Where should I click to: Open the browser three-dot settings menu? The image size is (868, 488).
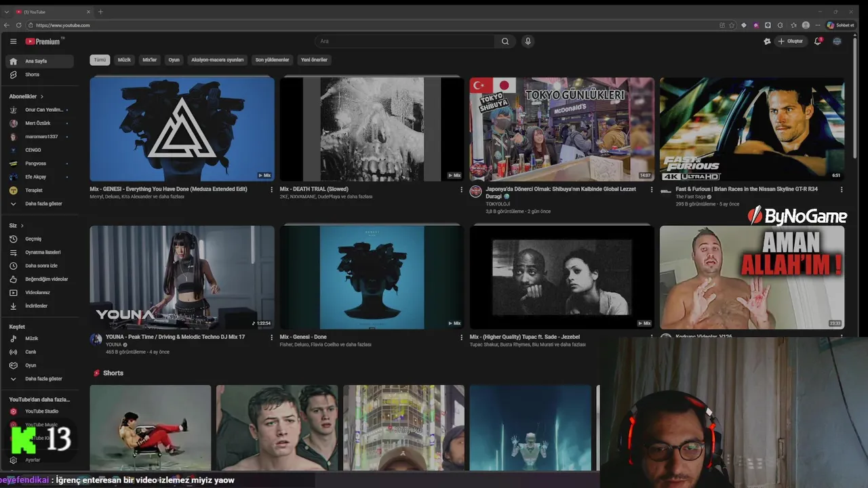coord(818,25)
